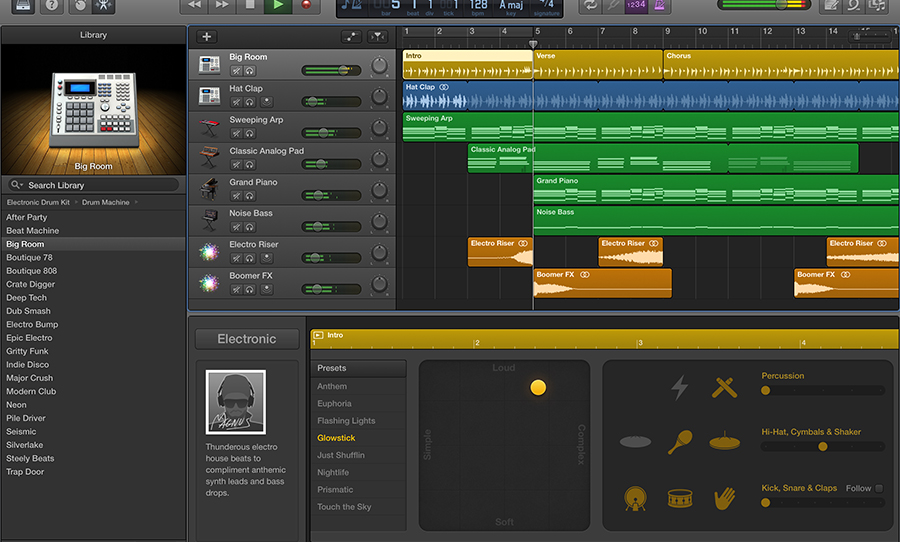Fast forward the playhead
This screenshot has height=542, width=900.
click(x=222, y=5)
